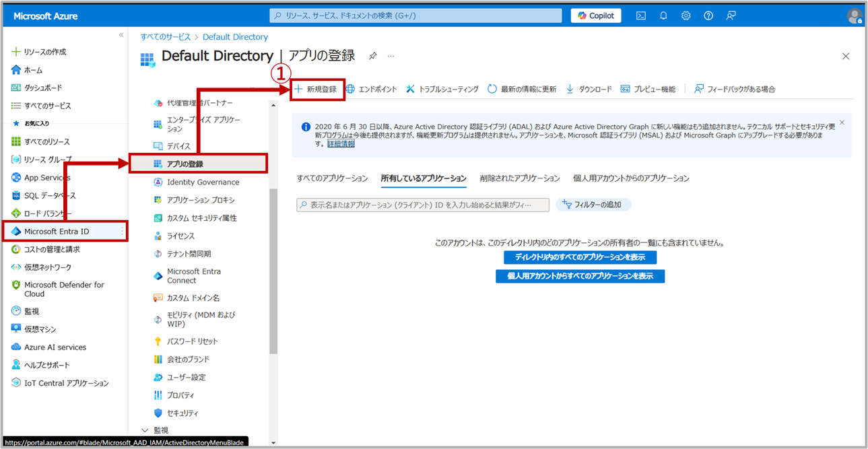Screen dimensions: 868x449
Task: Open Cloud Shell terminal icon
Action: pos(641,15)
